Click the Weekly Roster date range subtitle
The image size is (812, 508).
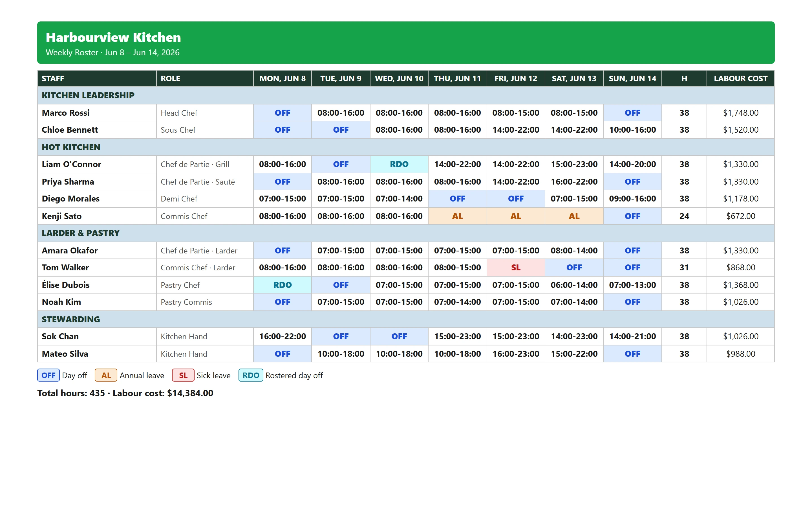[x=112, y=52]
